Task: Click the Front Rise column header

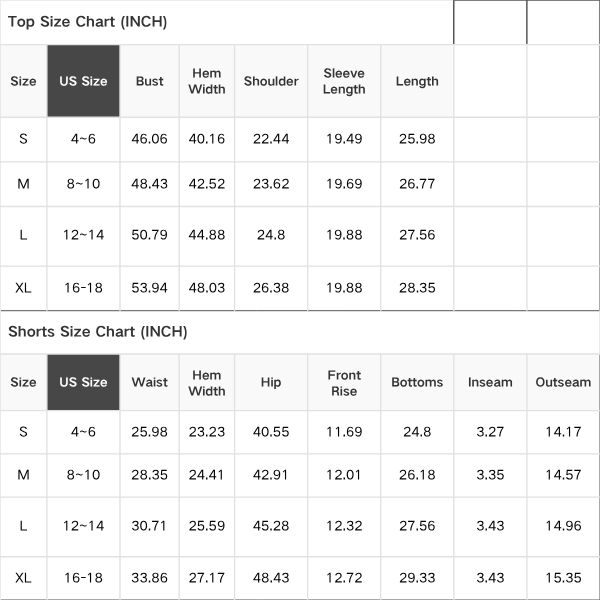Action: [344, 383]
